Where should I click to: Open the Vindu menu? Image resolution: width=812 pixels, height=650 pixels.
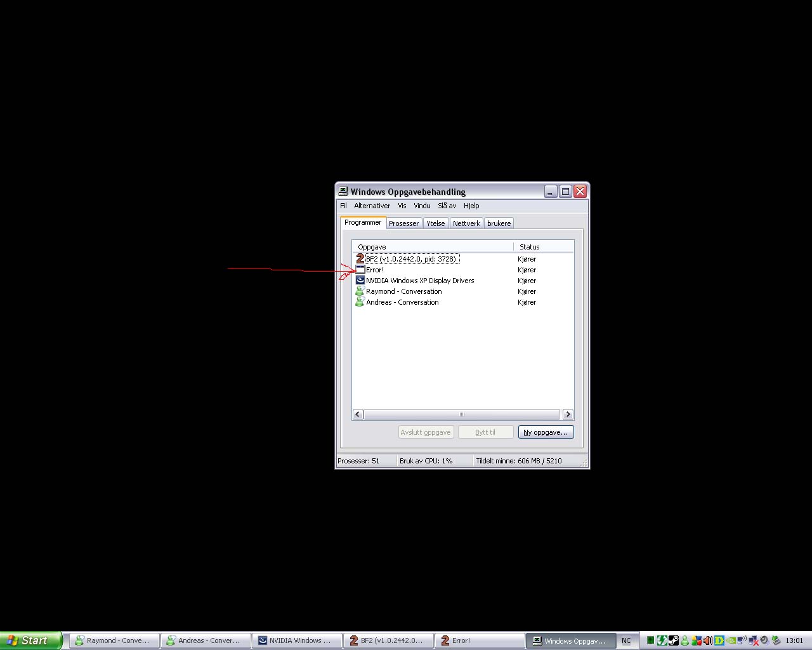(x=422, y=206)
